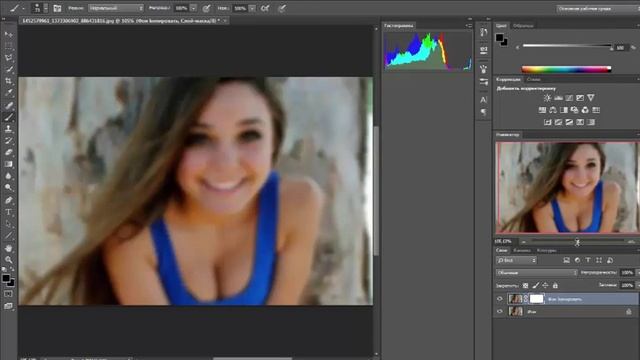Select the Rectangular Marquee tool

click(9, 46)
